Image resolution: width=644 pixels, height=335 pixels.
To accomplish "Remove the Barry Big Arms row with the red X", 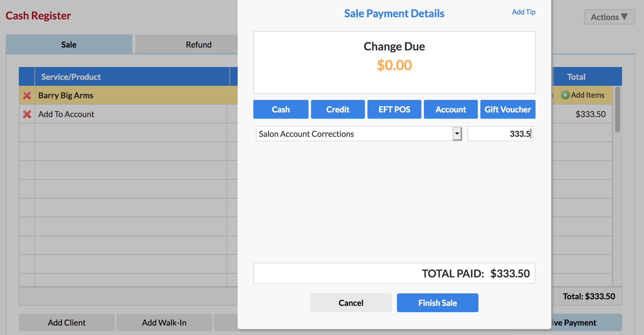I will 27,95.
